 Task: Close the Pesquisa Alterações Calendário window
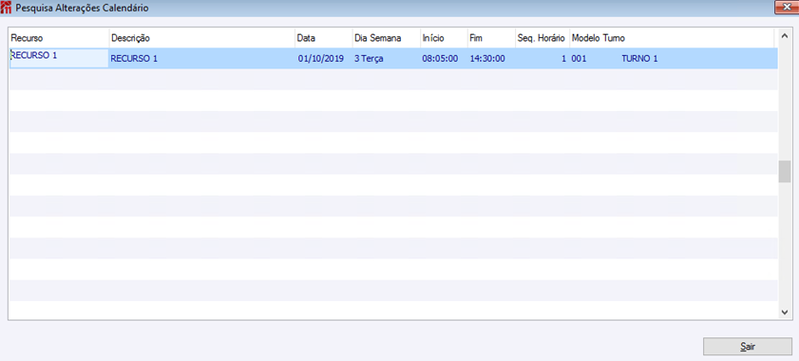point(785,7)
